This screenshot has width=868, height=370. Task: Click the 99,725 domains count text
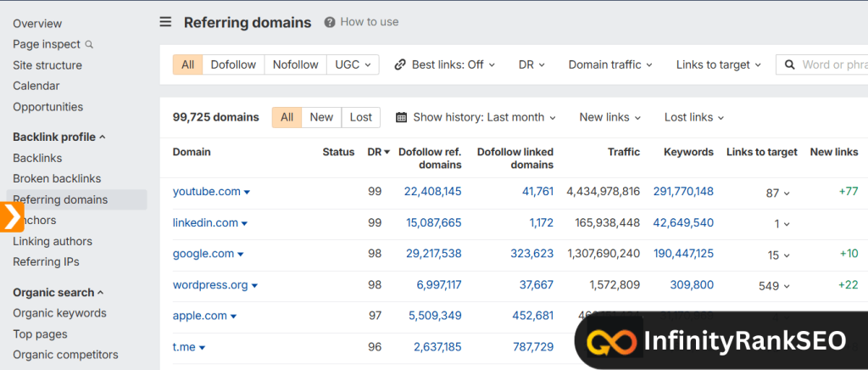[216, 117]
